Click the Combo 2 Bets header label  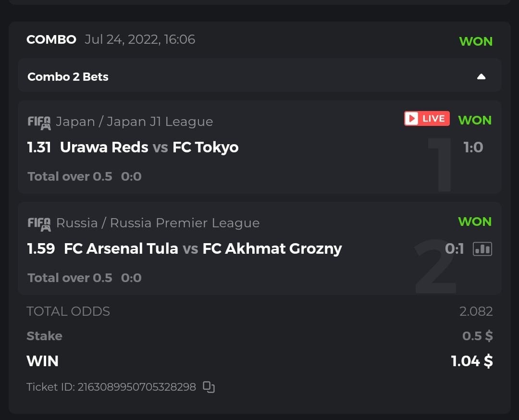(68, 76)
